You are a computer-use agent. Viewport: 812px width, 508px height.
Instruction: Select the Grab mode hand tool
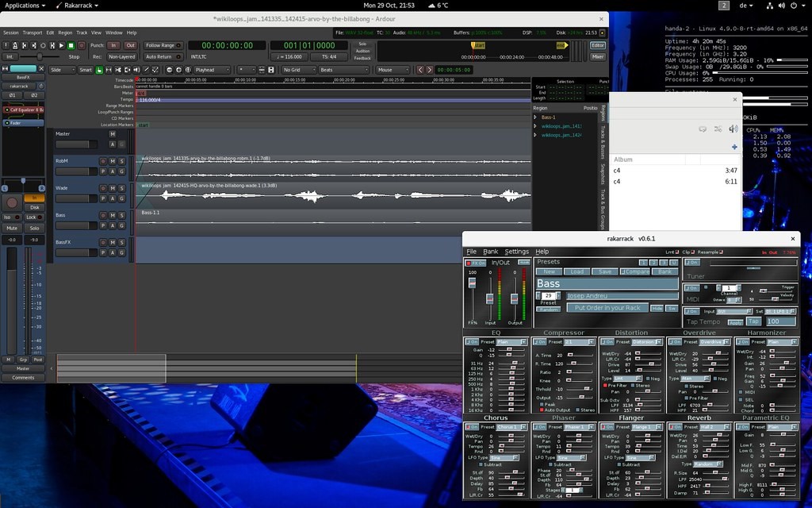[x=99, y=70]
